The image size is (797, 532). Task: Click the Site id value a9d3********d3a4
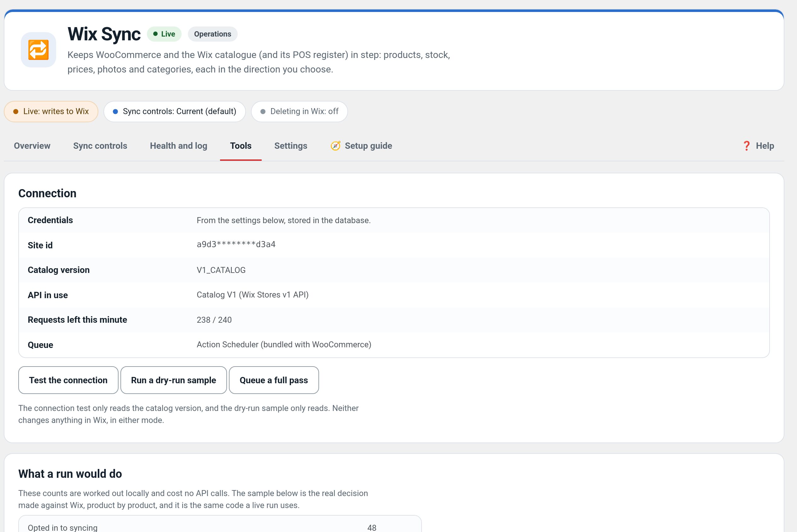tap(236, 244)
